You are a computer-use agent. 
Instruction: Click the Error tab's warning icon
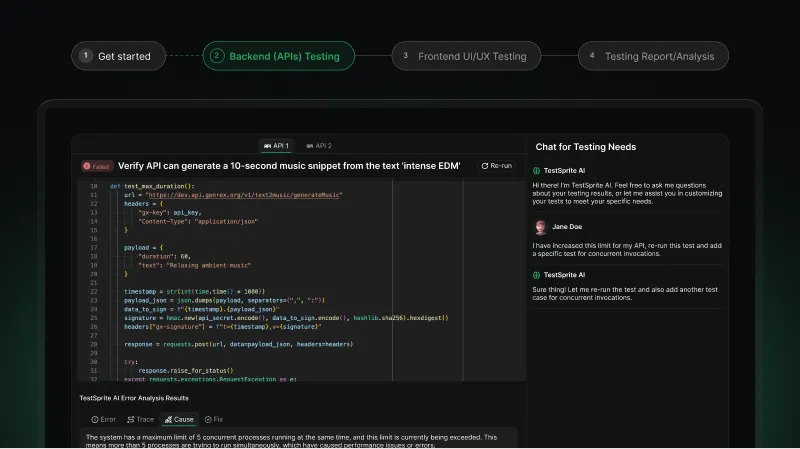point(95,419)
